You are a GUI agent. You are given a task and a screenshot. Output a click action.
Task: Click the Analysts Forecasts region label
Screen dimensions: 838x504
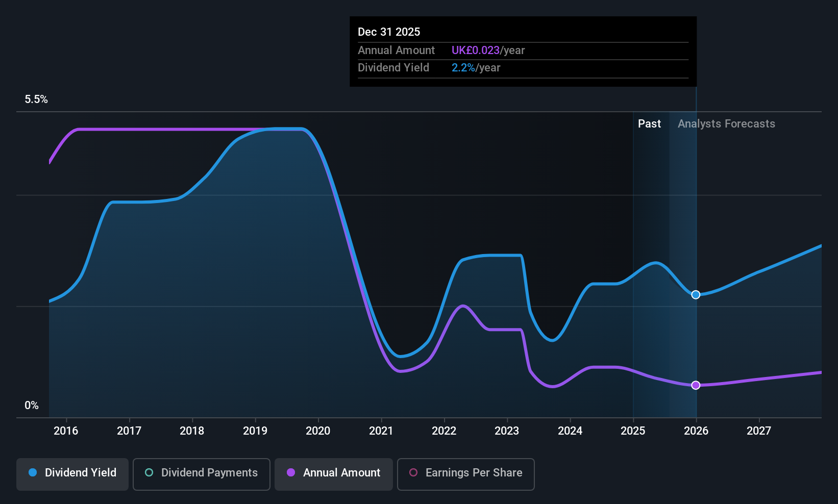[726, 124]
